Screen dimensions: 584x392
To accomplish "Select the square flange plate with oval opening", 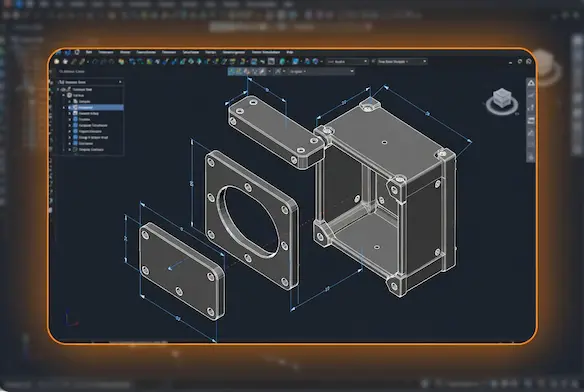I will point(253,220).
